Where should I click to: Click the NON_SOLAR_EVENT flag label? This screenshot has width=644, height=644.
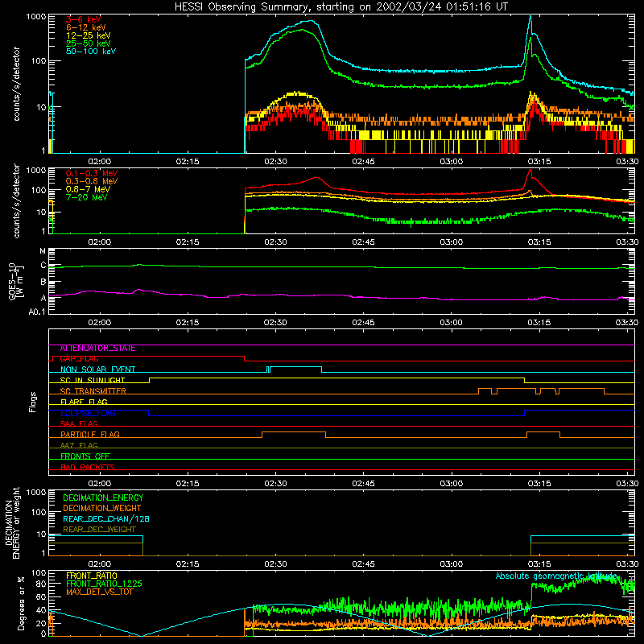pos(97,369)
